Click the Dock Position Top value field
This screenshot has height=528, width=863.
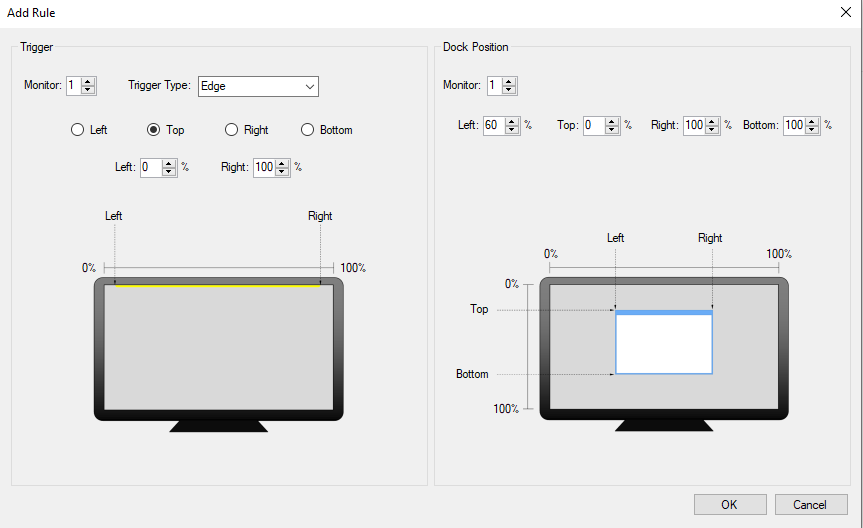594,126
